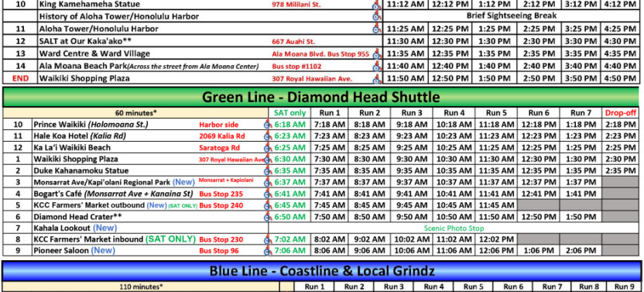
Task: Click 'Brief Sightseeing Break' text
Action: coord(512,16)
